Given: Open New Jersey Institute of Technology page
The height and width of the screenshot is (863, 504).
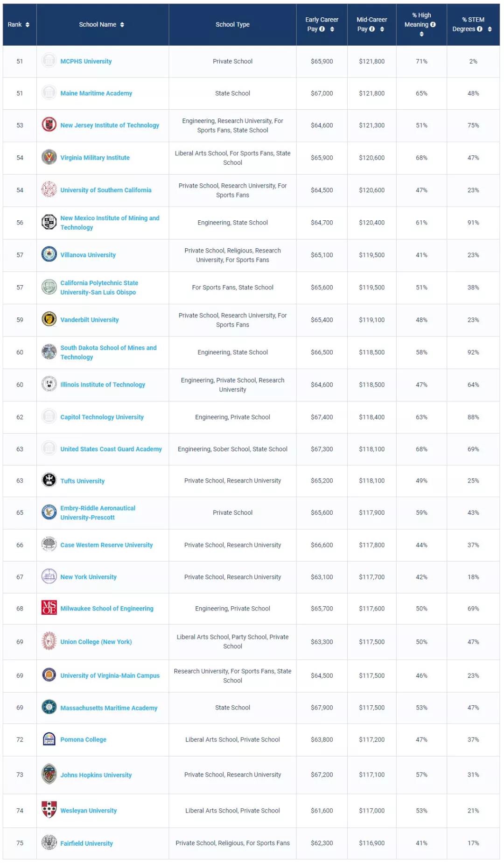Looking at the screenshot, I should tap(110, 125).
